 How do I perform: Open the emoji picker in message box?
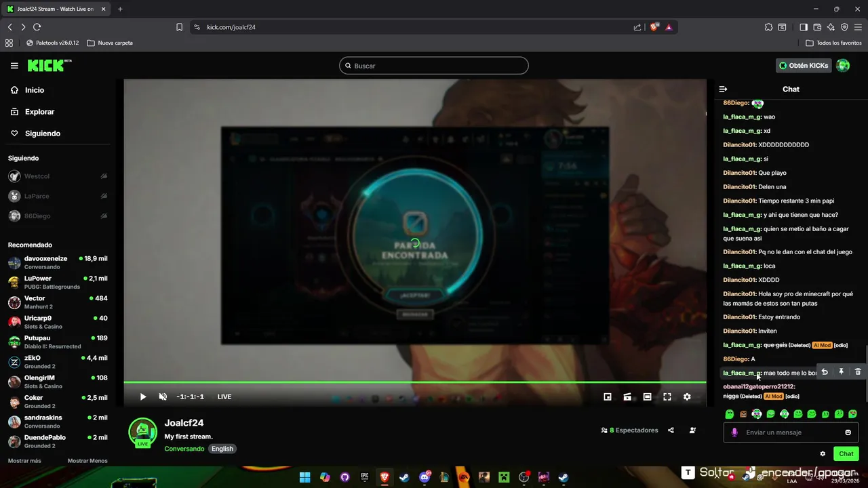[x=848, y=432]
